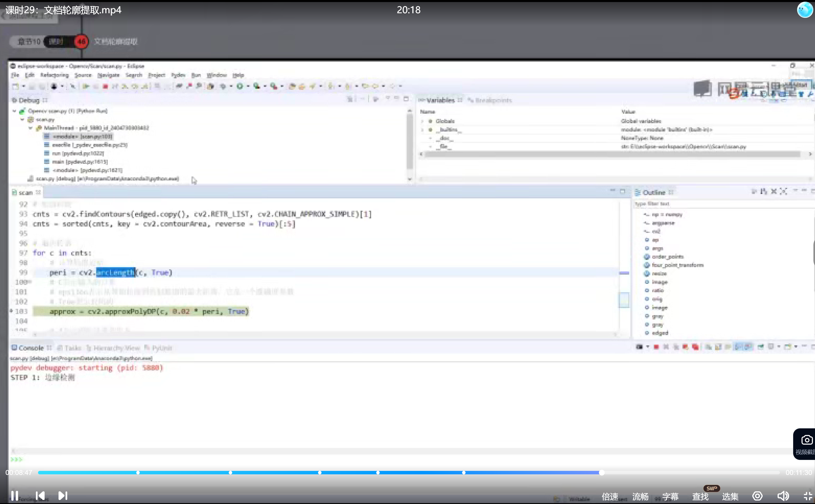Pause the video playback
Image resolution: width=815 pixels, height=504 pixels.
14,496
